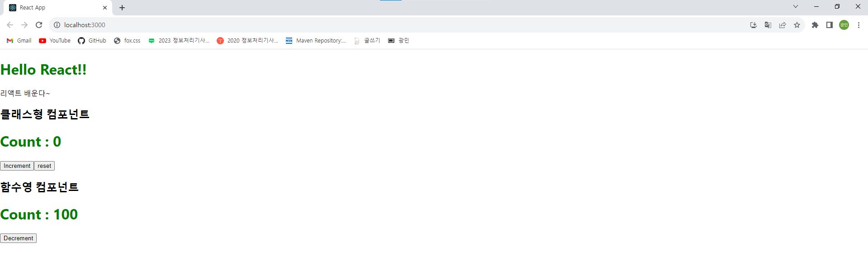Click the Count : 100 text
Image resolution: width=868 pixels, height=257 pixels.
39,214
